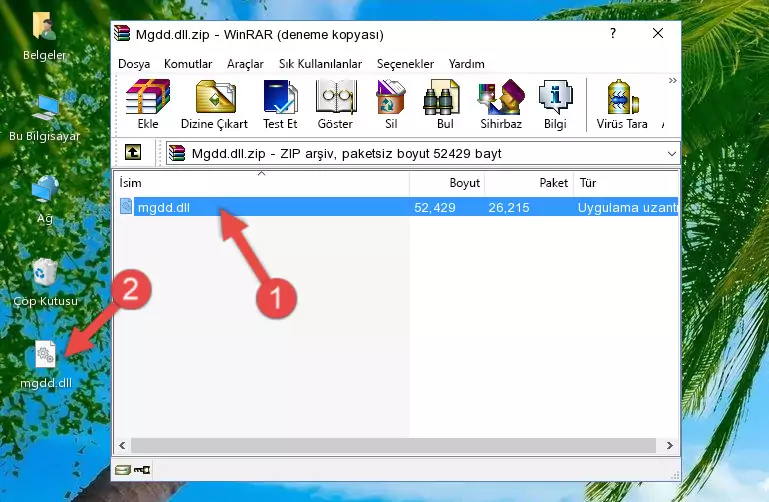Go up one folder level
Viewport: 769px width, 502px height.
pos(133,152)
